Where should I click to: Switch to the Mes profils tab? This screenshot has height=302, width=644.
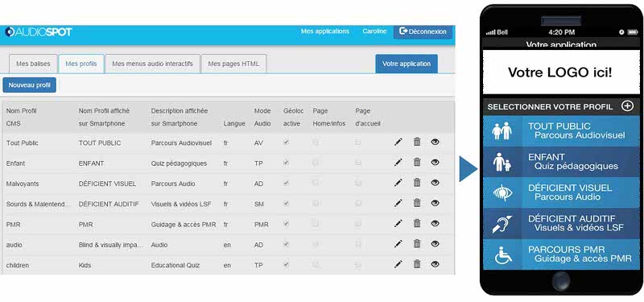coord(81,64)
